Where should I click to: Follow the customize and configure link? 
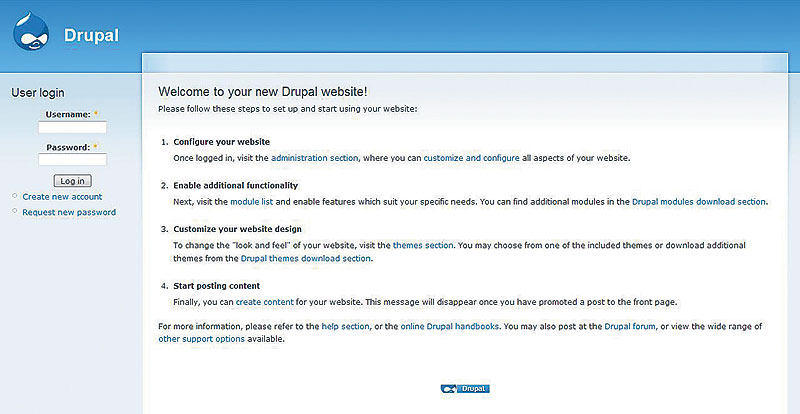[471, 158]
